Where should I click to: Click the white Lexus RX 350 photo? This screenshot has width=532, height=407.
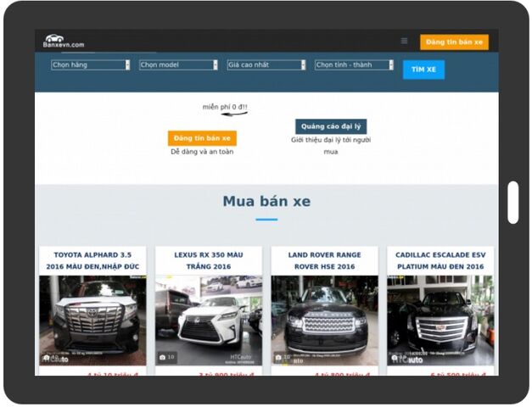point(209,321)
